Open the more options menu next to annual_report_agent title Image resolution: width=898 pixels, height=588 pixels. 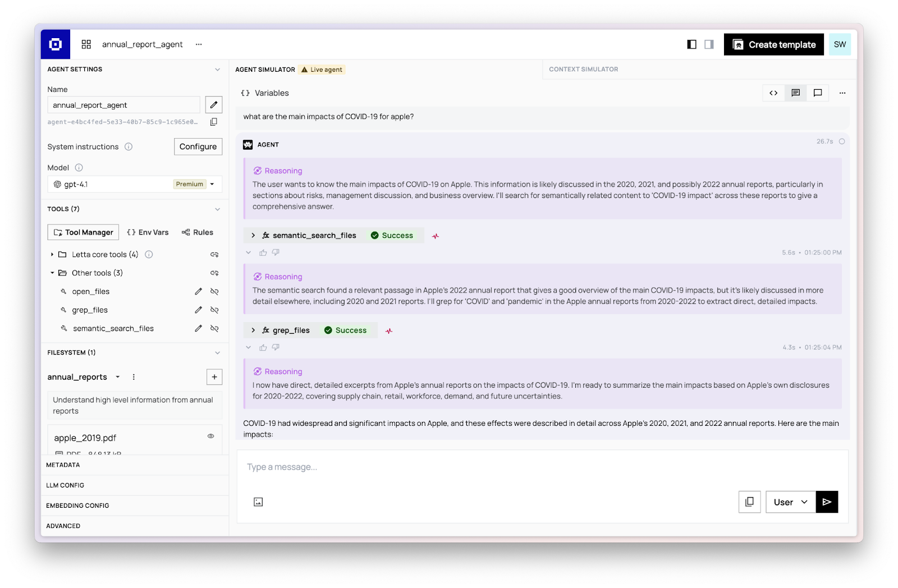click(199, 44)
